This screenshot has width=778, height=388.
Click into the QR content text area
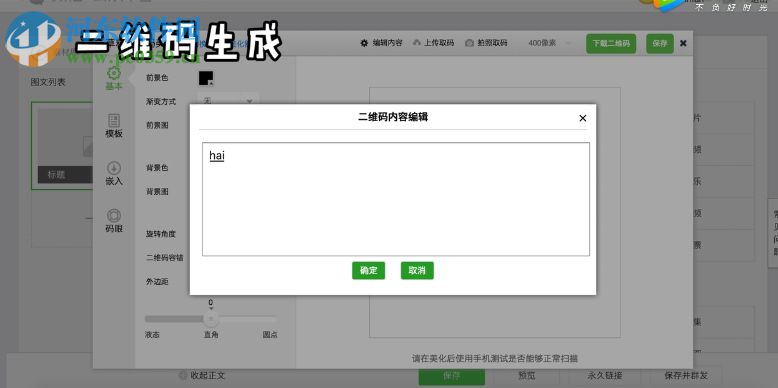coord(395,199)
